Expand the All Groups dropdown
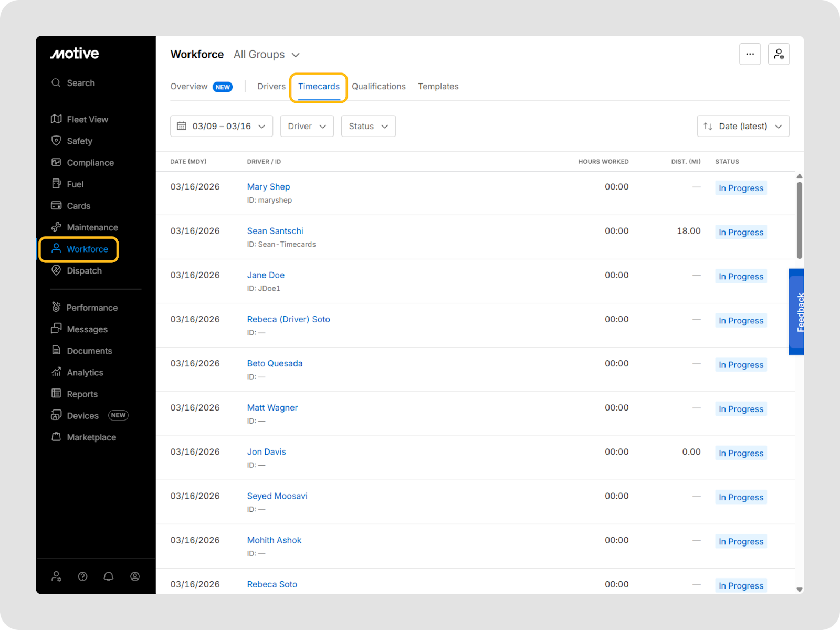Screen dimensions: 840x630 (x=267, y=55)
